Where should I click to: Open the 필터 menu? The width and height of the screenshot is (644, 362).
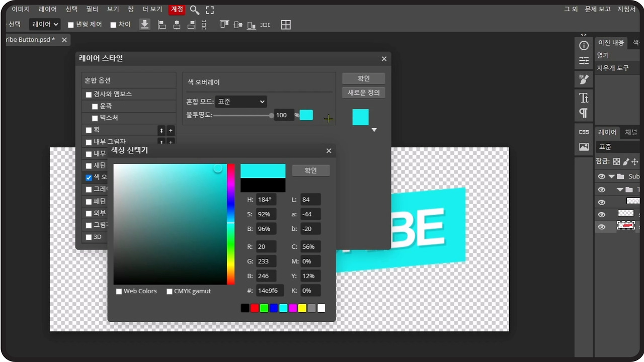tap(92, 9)
